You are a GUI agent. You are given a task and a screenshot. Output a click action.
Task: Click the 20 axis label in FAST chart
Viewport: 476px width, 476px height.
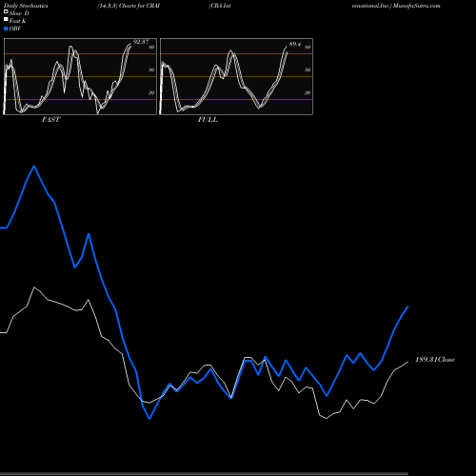[151, 92]
